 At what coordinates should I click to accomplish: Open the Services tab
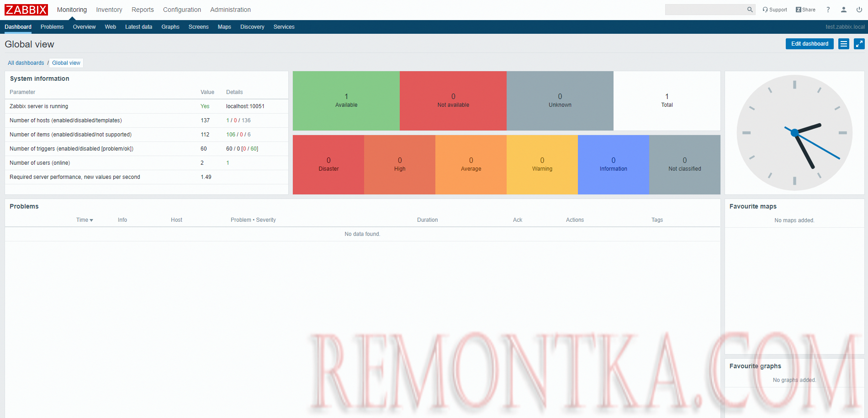(x=284, y=27)
